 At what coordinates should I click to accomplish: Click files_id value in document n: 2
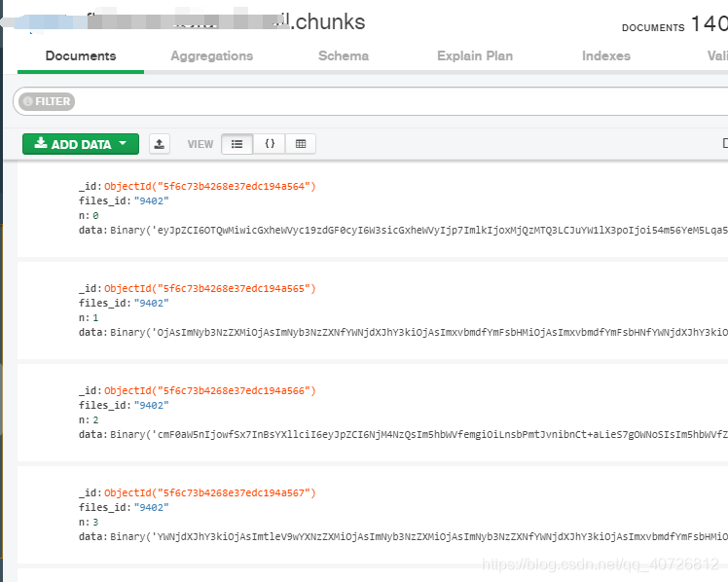(152, 405)
